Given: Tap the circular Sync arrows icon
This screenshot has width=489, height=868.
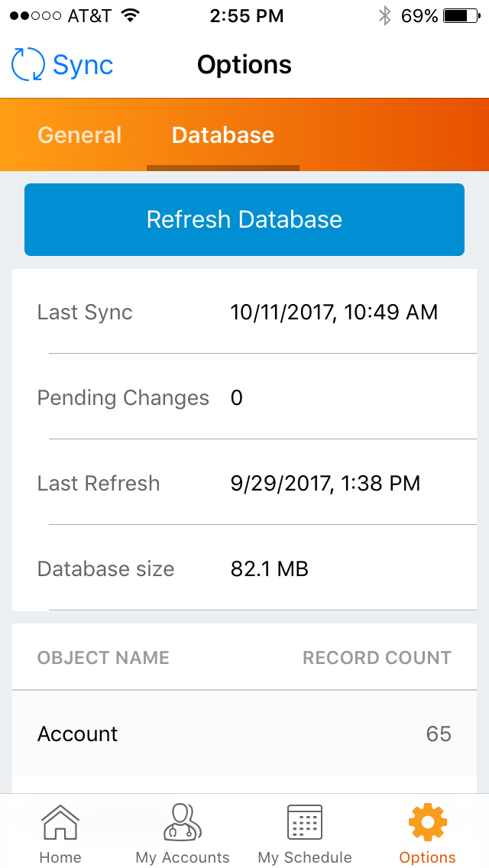Looking at the screenshot, I should click(28, 65).
